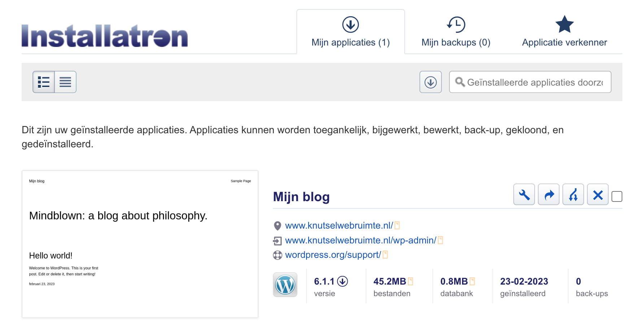Image resolution: width=644 pixels, height=329 pixels.
Task: Click the 45.2MB bestanden value
Action: 390,281
